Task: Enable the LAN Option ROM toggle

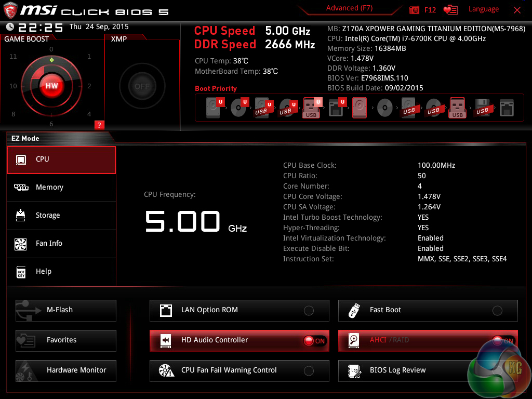Action: coord(309,311)
